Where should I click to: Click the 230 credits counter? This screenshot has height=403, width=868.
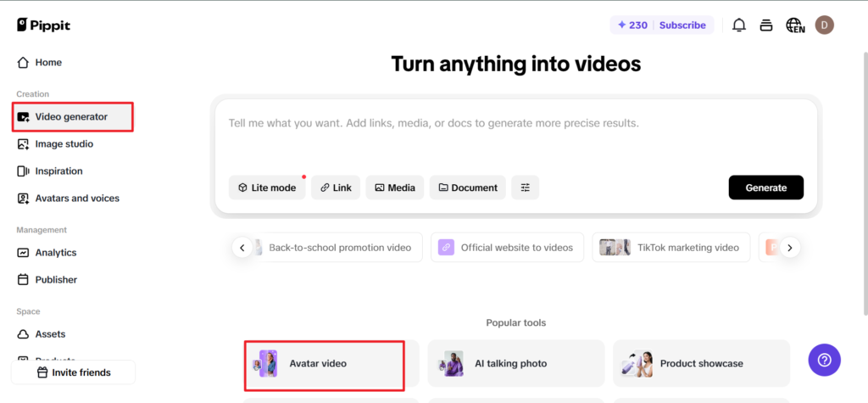pos(632,25)
